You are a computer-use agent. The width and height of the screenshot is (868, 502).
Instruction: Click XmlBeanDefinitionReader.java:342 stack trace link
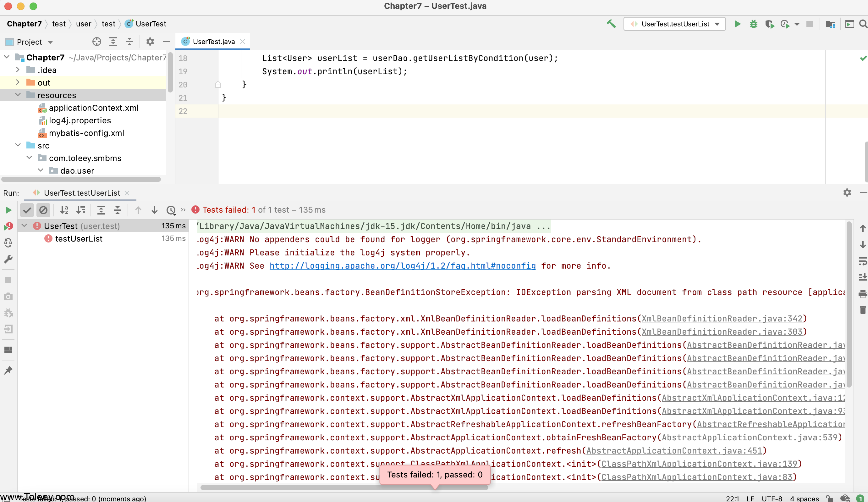point(722,319)
